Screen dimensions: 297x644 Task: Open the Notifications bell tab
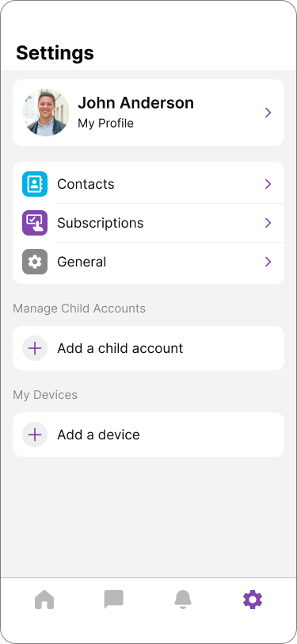pyautogui.click(x=183, y=600)
